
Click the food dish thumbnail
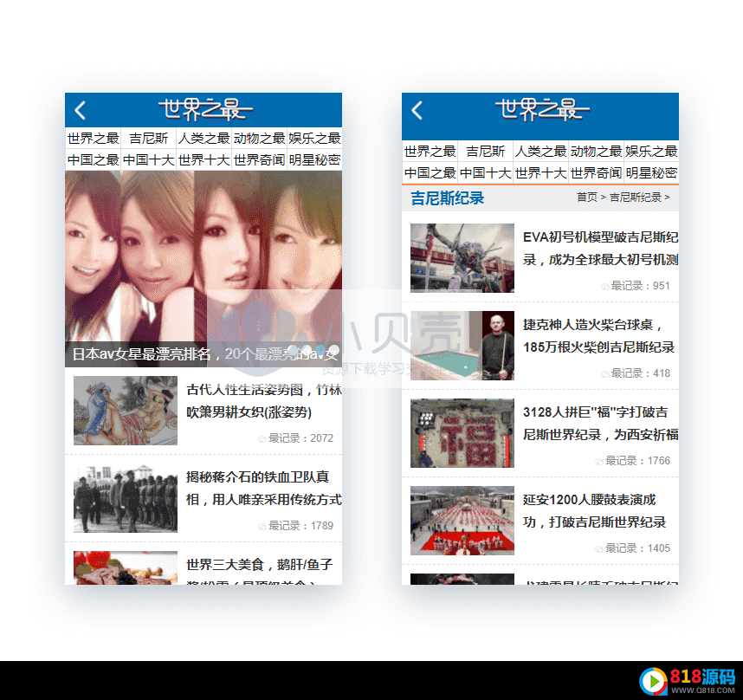pyautogui.click(x=126, y=567)
